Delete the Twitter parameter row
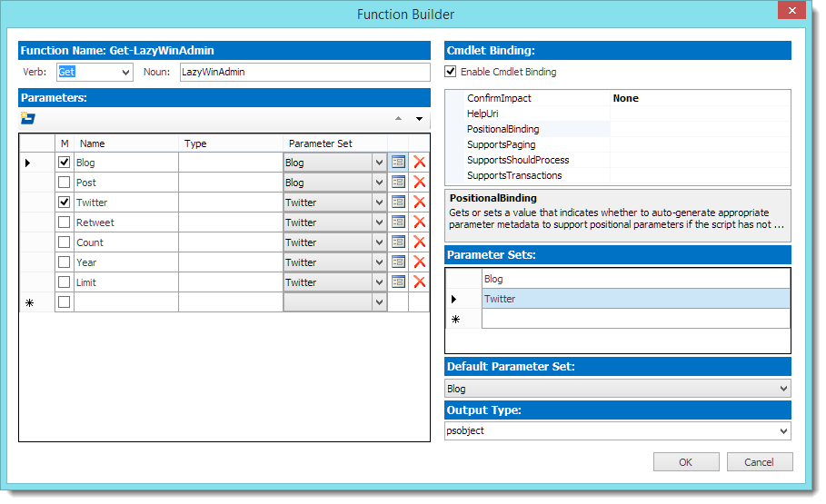The image size is (826, 504). point(419,203)
